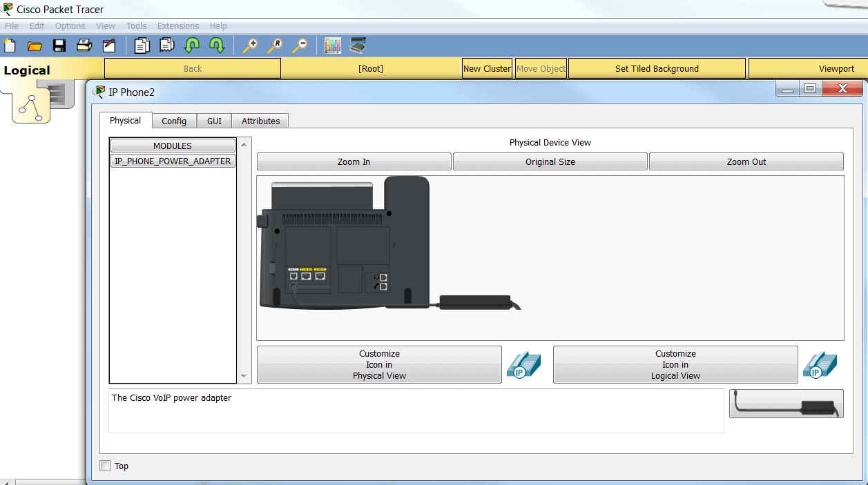Viewport: 868px width, 485px height.
Task: Open the Attributes tab
Action: [260, 121]
